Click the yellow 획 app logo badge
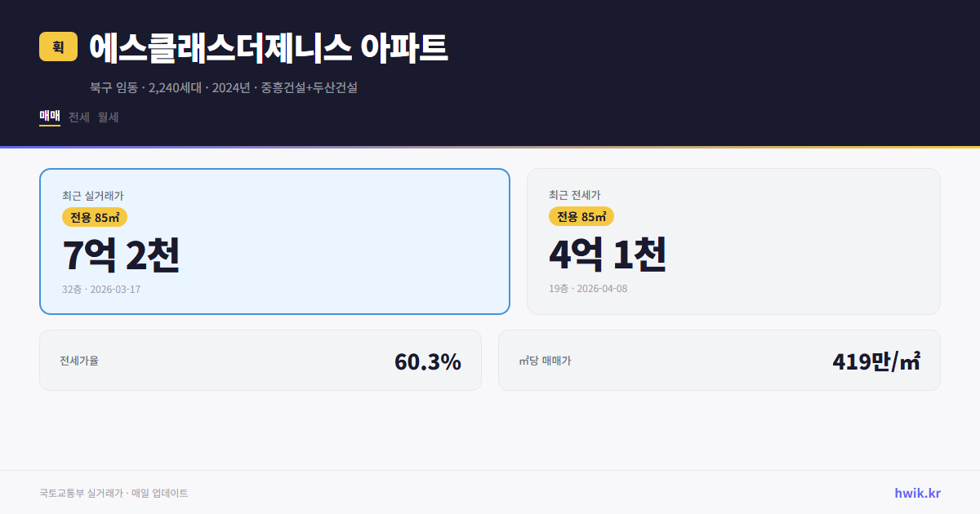Viewport: 980px width, 514px height. pyautogui.click(x=57, y=47)
